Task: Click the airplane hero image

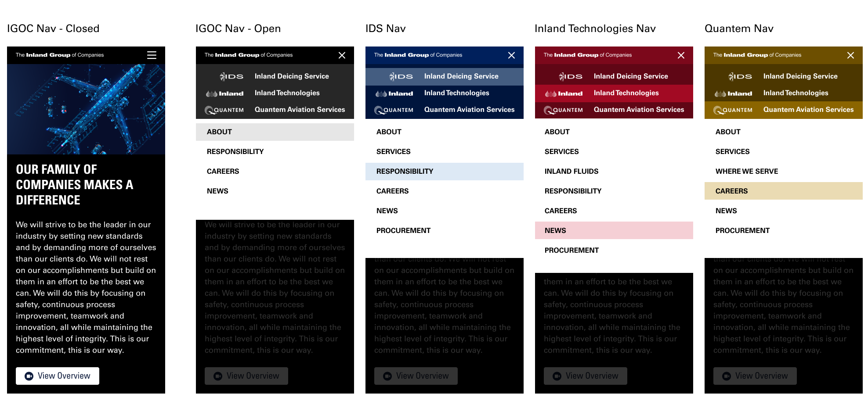Action: 86,109
